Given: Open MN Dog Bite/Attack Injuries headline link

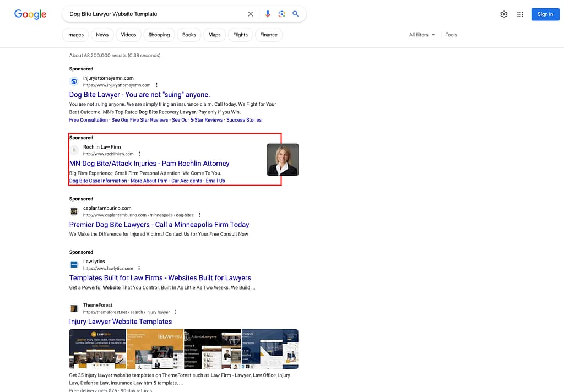Looking at the screenshot, I should (x=149, y=164).
